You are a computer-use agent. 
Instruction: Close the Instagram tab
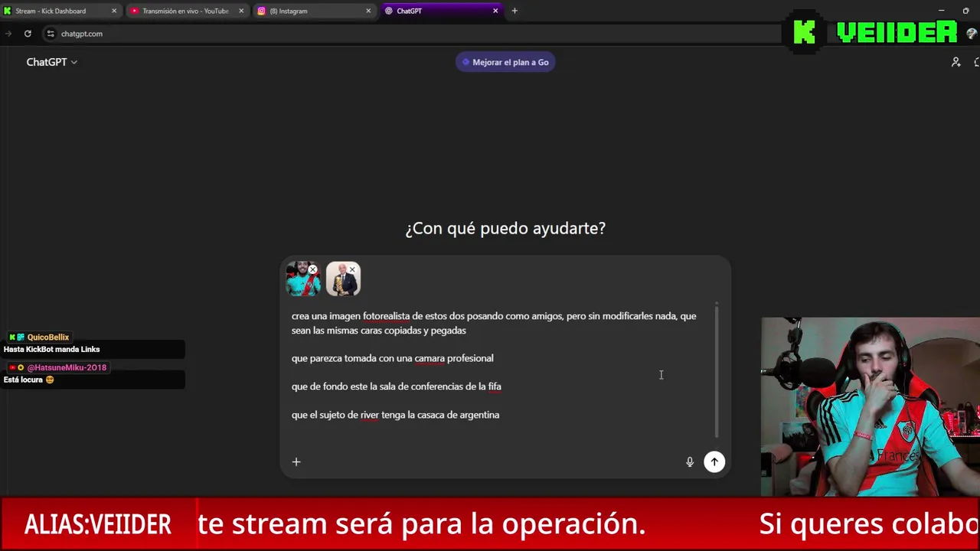point(368,11)
